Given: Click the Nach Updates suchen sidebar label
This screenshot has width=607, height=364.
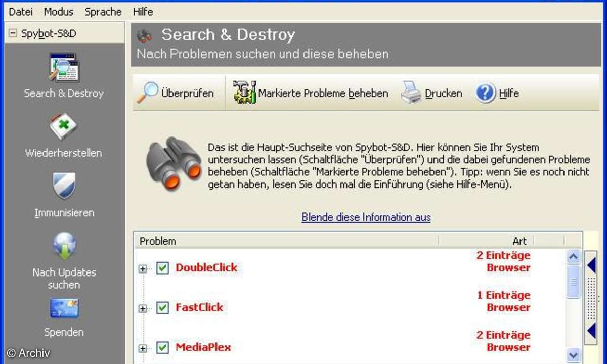Looking at the screenshot, I should (x=64, y=279).
